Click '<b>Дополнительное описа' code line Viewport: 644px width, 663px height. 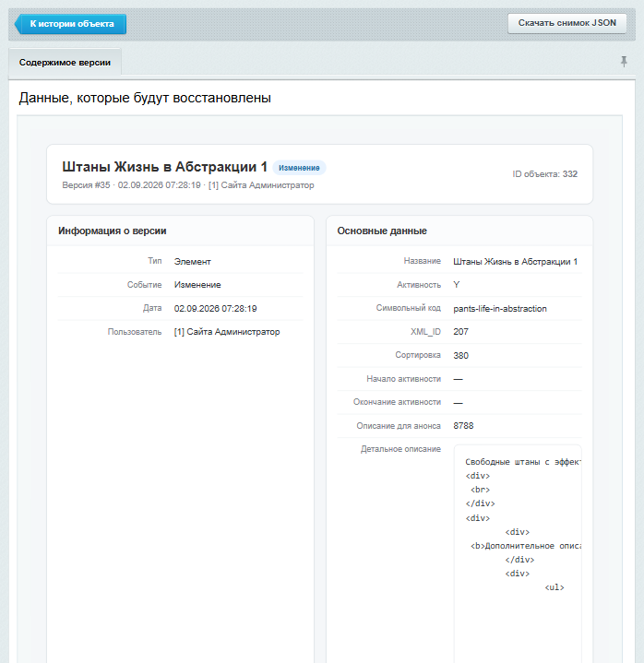tap(526, 546)
